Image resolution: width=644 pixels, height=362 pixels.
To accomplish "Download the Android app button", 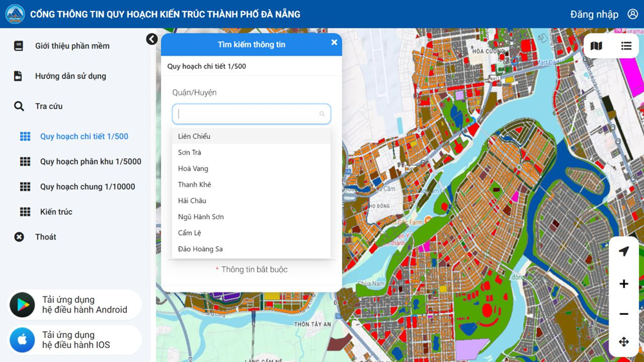I will (x=75, y=305).
